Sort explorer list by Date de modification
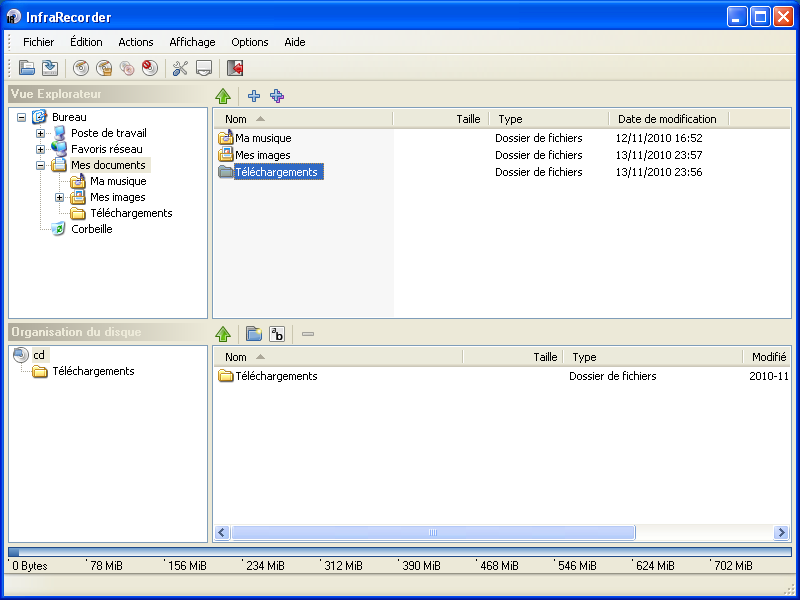 click(x=667, y=119)
